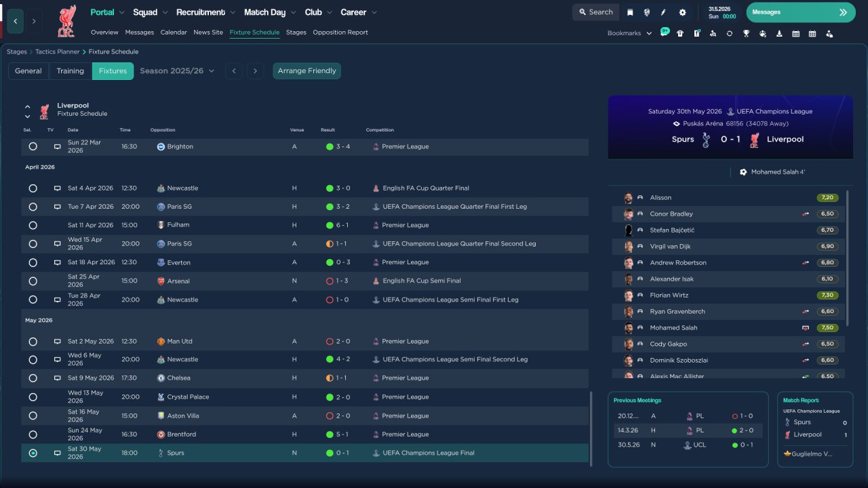Open the notifications speech bubble with 9+ badge

click(x=665, y=33)
